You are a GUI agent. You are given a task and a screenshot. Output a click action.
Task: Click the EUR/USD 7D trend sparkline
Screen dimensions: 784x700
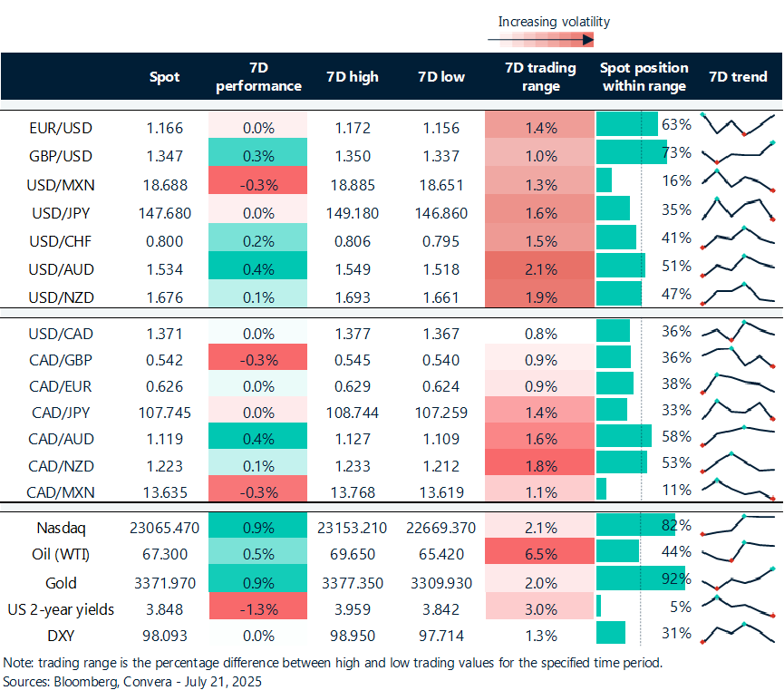point(739,124)
